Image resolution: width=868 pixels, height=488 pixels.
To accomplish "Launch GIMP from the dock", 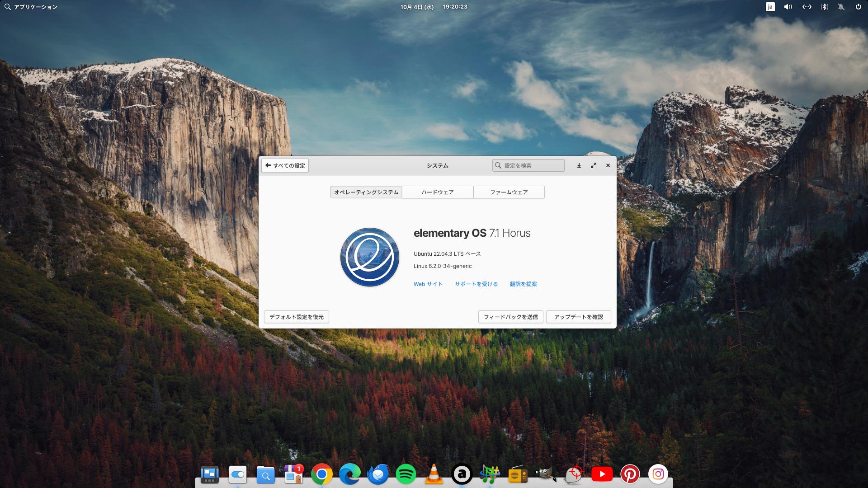I will 546,474.
